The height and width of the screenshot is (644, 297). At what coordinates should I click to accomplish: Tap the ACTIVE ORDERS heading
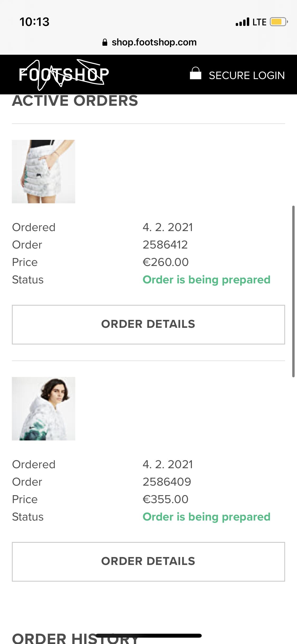click(75, 101)
